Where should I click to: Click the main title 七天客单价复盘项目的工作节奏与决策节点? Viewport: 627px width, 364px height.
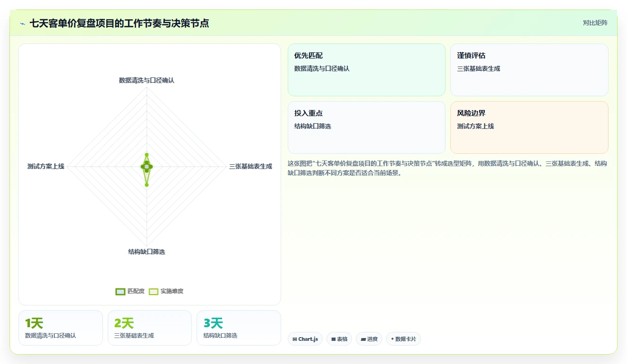point(119,23)
